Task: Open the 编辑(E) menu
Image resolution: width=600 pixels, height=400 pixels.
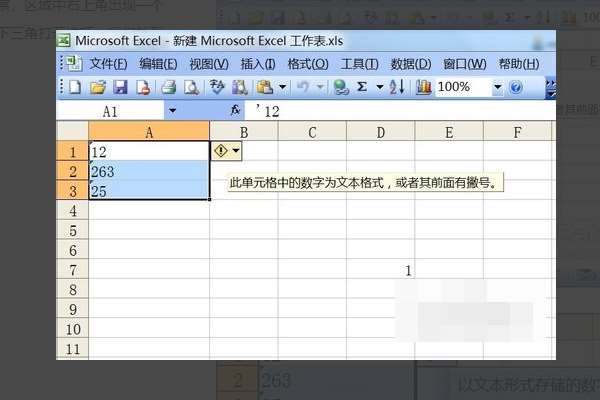Action: click(158, 64)
